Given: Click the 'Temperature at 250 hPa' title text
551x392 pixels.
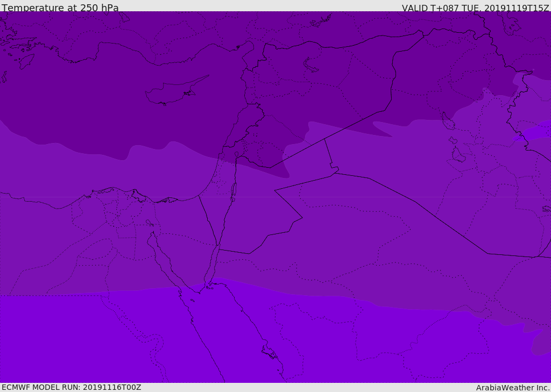Looking at the screenshot, I should pos(60,8).
